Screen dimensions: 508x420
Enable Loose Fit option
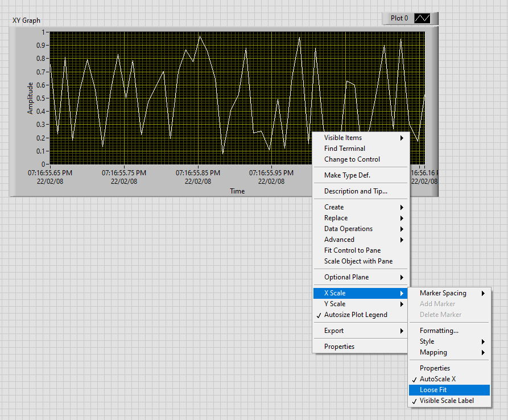[x=449, y=390]
